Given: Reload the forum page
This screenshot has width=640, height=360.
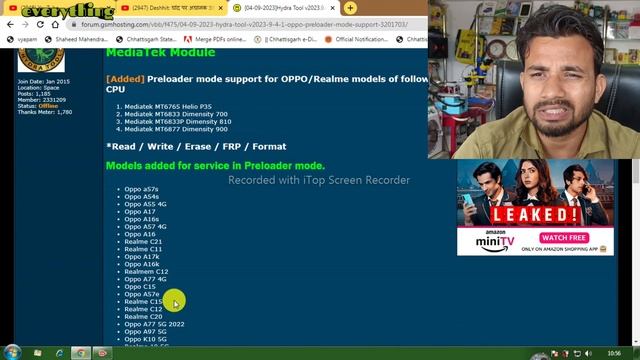Looking at the screenshot, I should coord(40,24).
